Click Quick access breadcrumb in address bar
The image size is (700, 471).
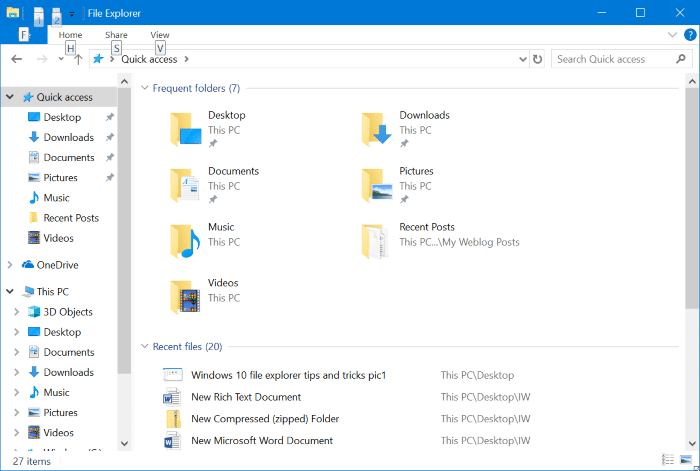pyautogui.click(x=149, y=59)
